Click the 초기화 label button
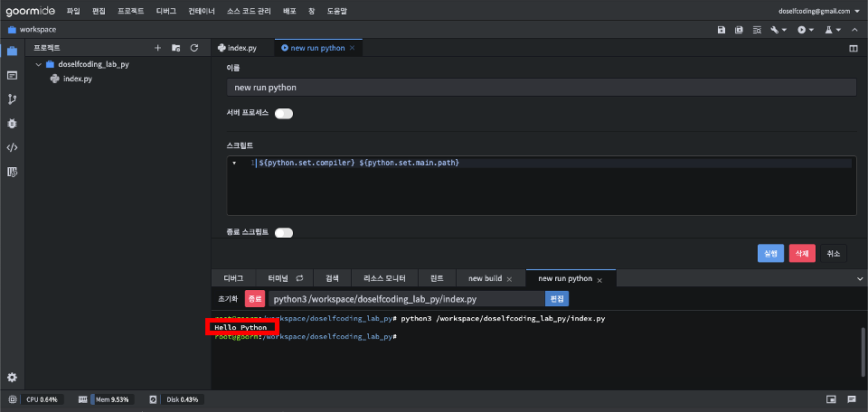 (x=228, y=299)
